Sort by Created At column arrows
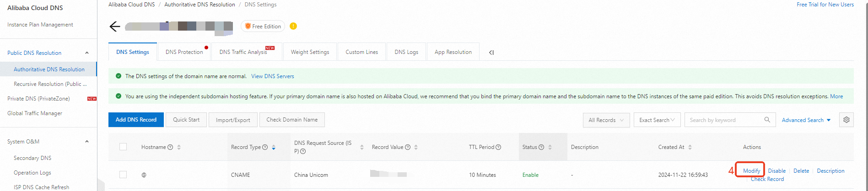The image size is (868, 191). 690,147
